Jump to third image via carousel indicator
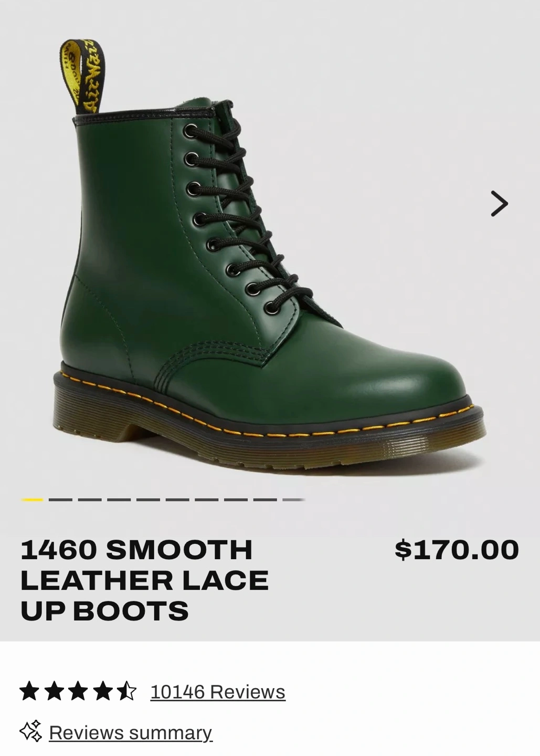 [x=90, y=500]
